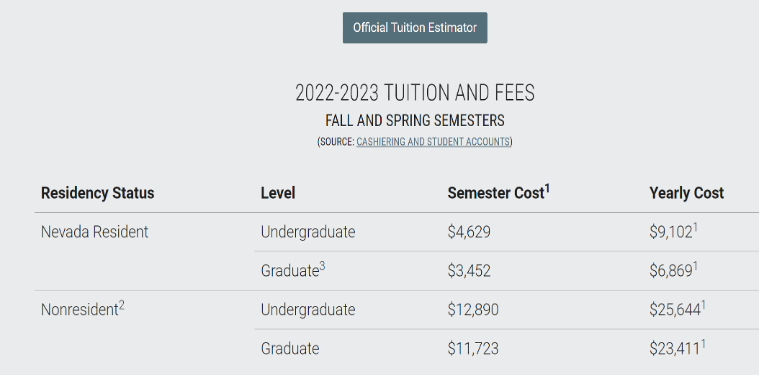Select the Residency Status column header
Viewport: 760px width, 376px height.
97,193
